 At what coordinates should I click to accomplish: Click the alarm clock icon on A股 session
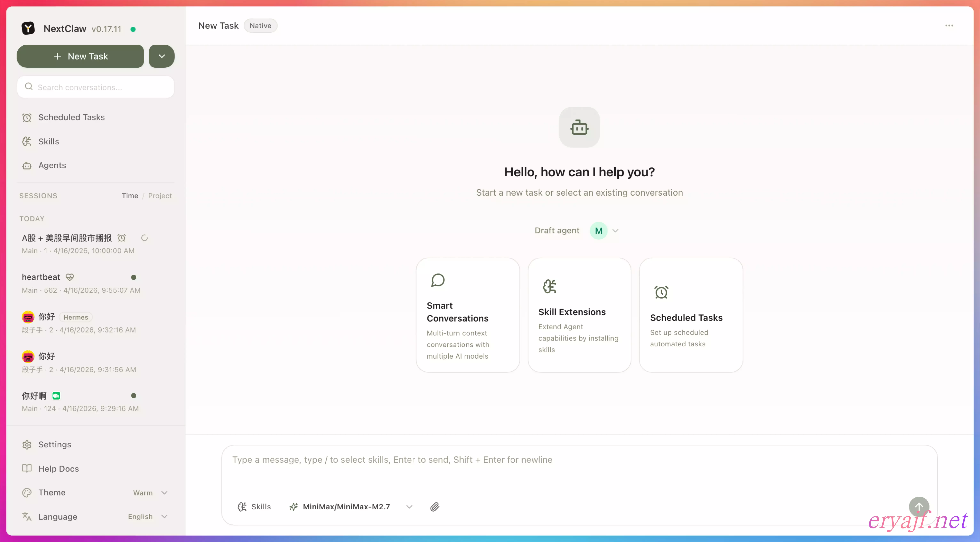point(121,238)
